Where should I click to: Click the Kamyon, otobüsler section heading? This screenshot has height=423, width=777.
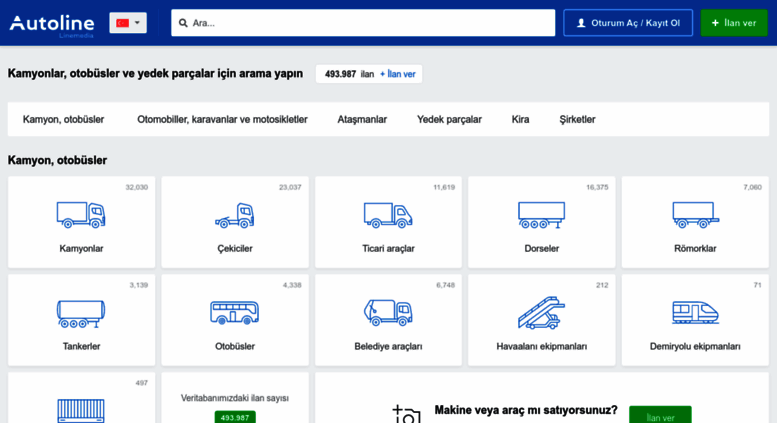pyautogui.click(x=57, y=160)
